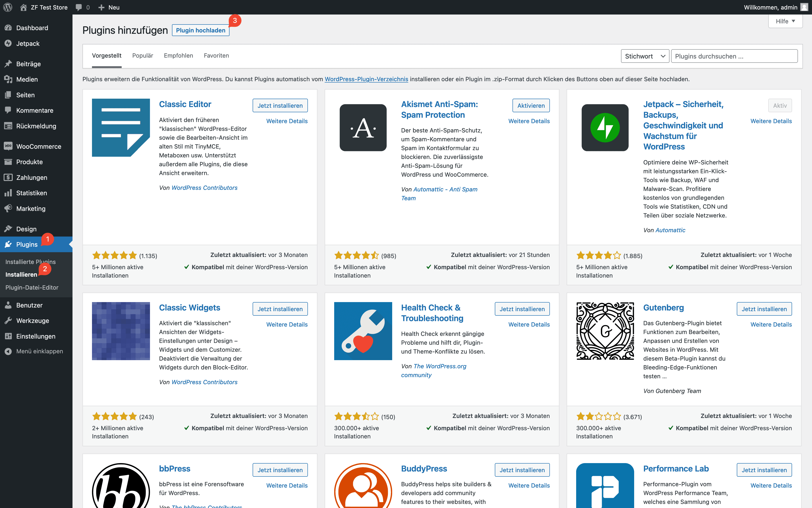
Task: Click the Menü einklappen collapse arrow icon
Action: coord(8,351)
